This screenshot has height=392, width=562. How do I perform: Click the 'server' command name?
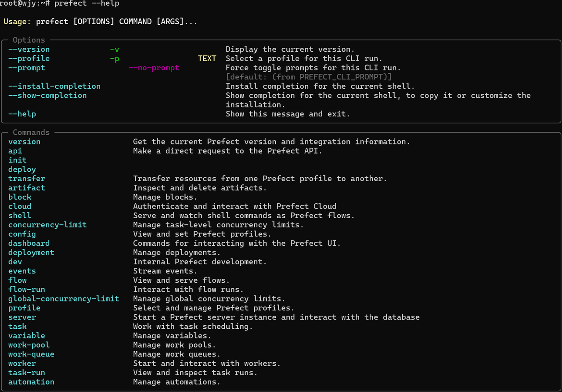[x=22, y=317]
